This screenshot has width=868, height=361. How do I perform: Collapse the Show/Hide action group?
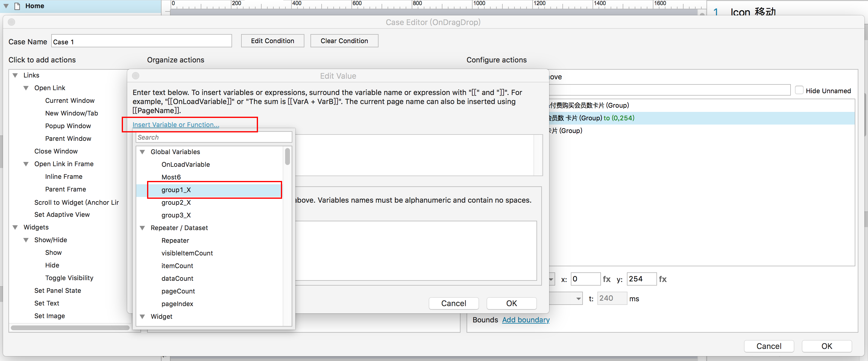pos(26,240)
